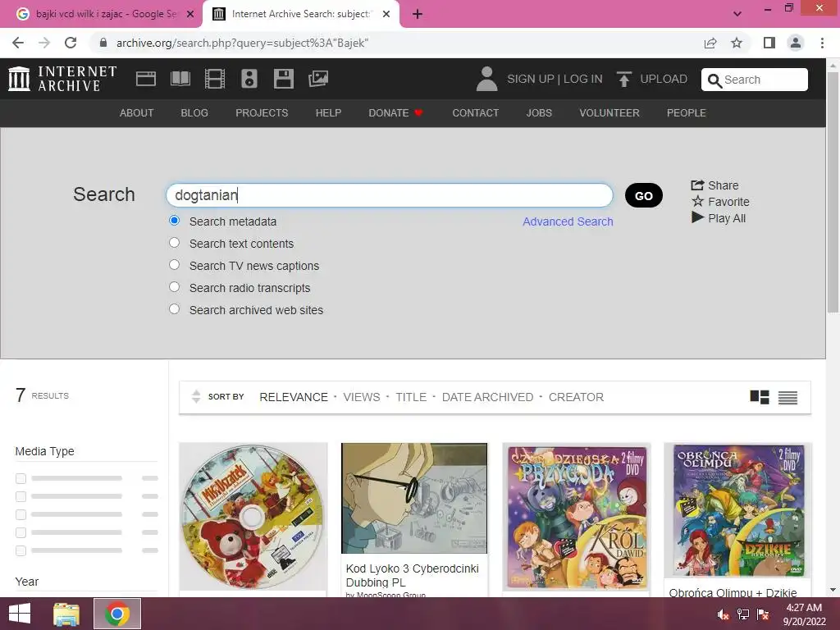Click the muted volume tray icon

click(x=724, y=614)
